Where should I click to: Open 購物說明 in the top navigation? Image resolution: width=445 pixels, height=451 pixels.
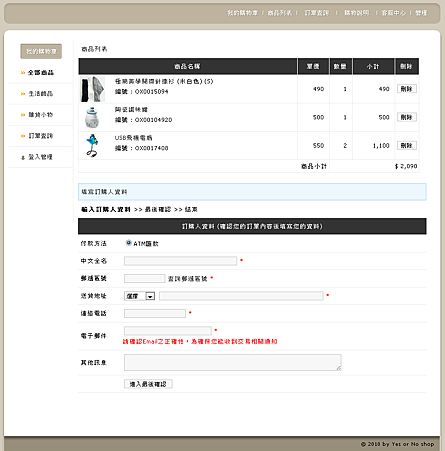[x=357, y=13]
